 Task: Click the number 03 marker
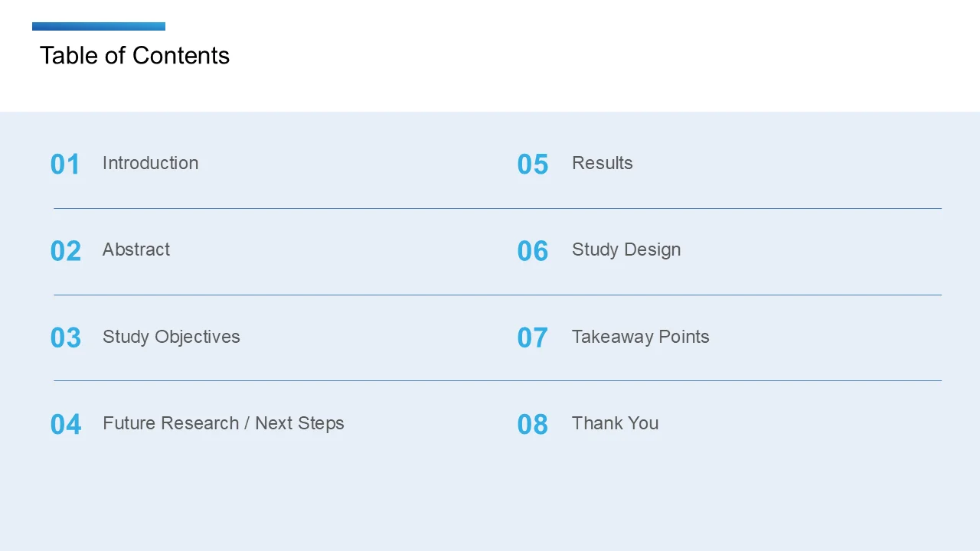[x=65, y=338]
